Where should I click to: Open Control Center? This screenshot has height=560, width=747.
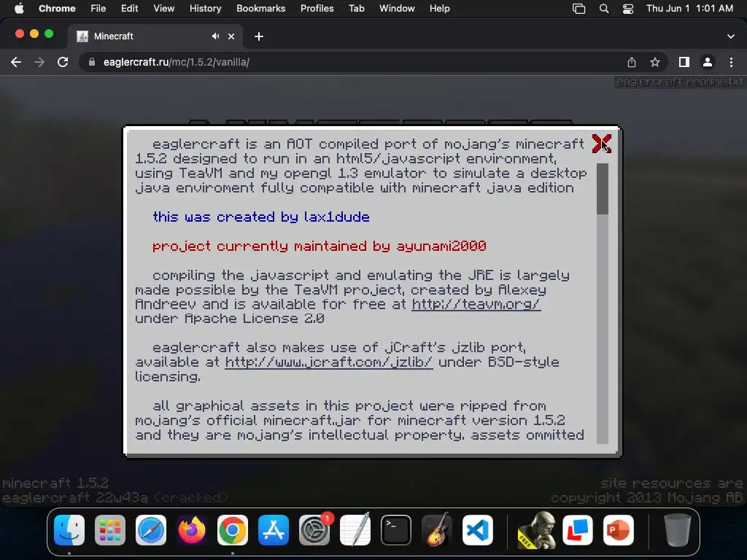point(628,9)
